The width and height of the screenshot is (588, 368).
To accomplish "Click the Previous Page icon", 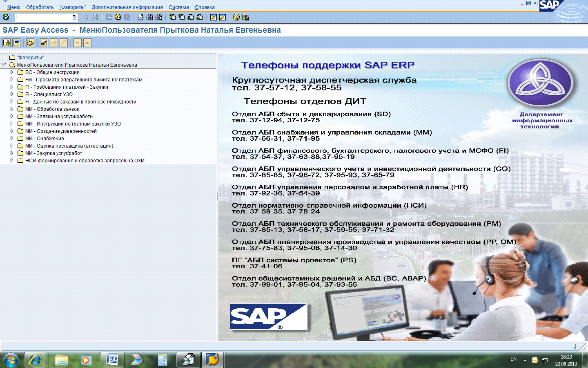I will (182, 17).
